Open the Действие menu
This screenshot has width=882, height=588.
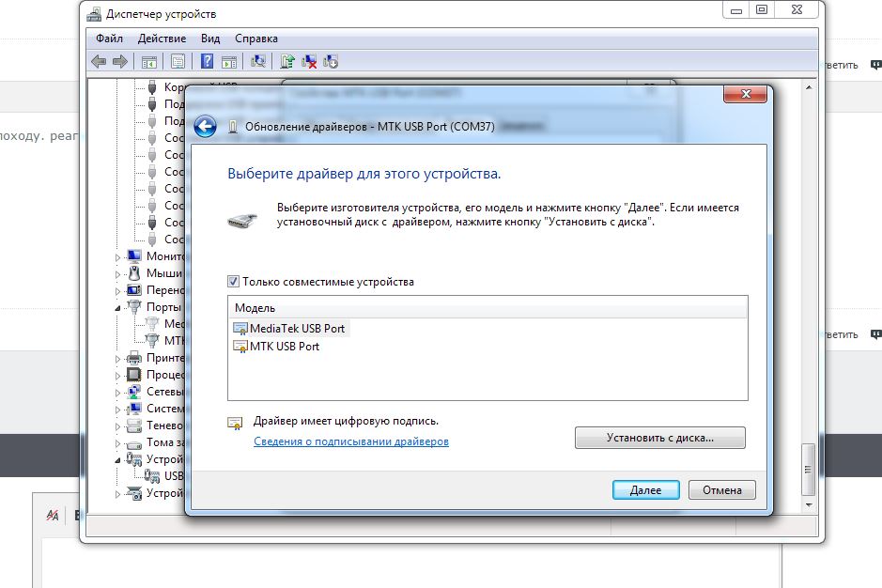tap(162, 39)
